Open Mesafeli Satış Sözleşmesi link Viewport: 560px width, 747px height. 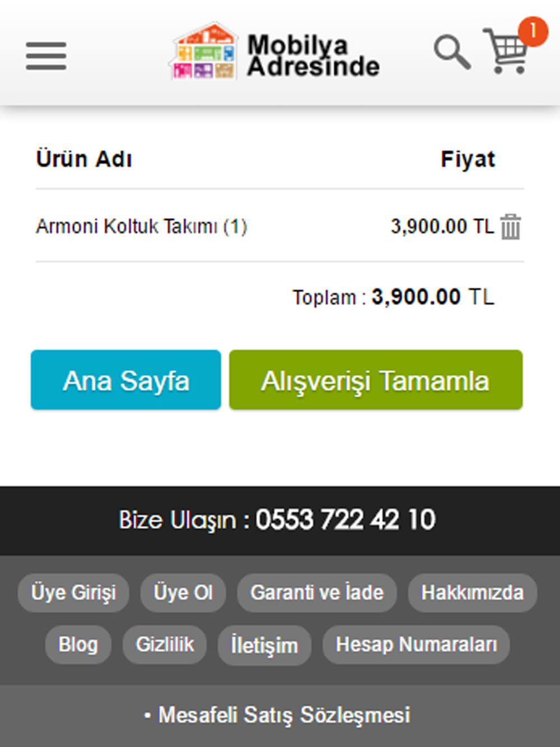284,715
